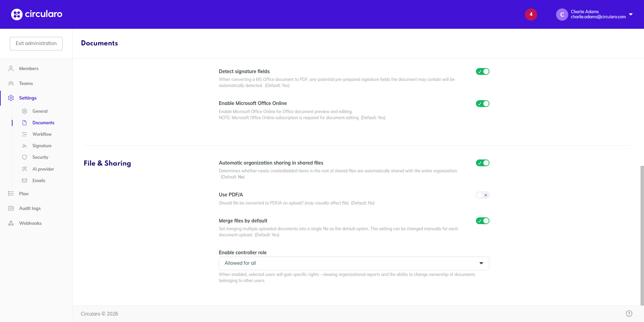
Task: Click the Emails envelope icon
Action: [24, 180]
